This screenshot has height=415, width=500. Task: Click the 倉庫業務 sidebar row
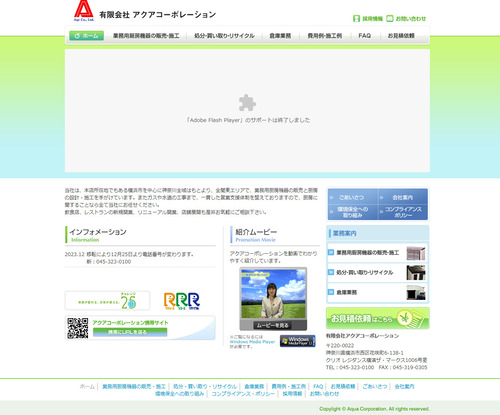[377, 292]
